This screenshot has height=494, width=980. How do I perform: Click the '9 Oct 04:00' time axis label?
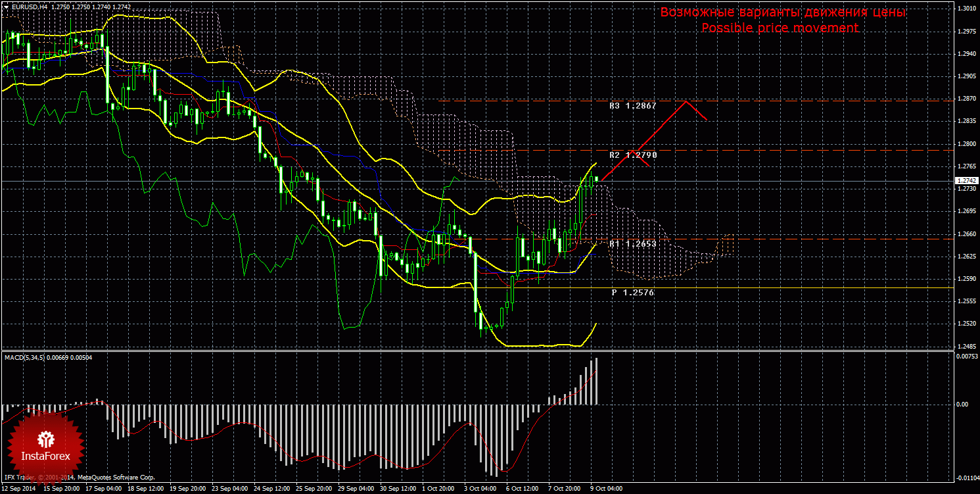coord(606,489)
